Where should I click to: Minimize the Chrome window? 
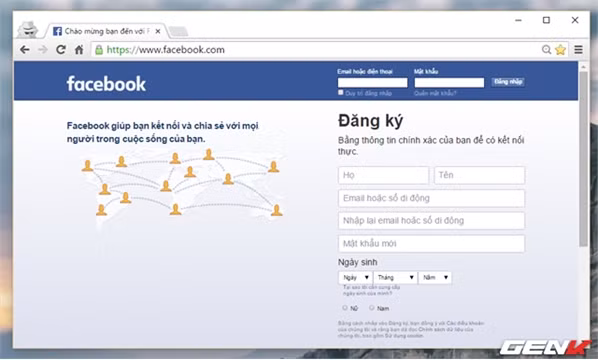pyautogui.click(x=518, y=20)
